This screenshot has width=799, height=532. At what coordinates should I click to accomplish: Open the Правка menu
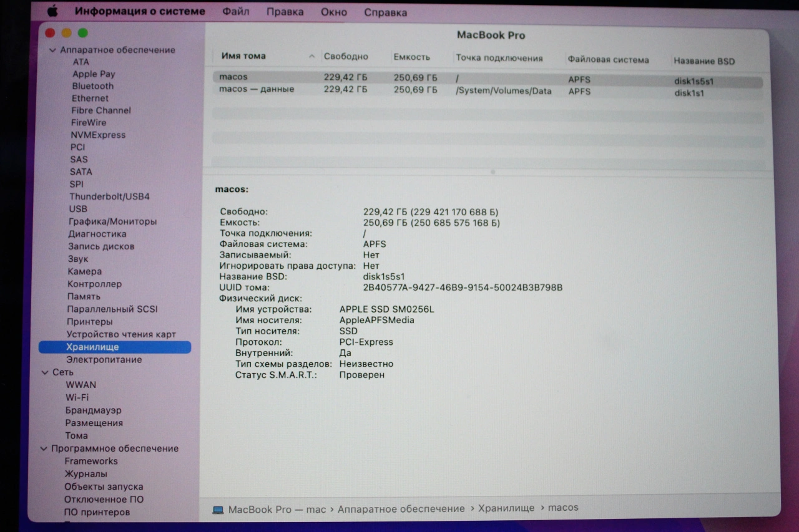tap(285, 12)
